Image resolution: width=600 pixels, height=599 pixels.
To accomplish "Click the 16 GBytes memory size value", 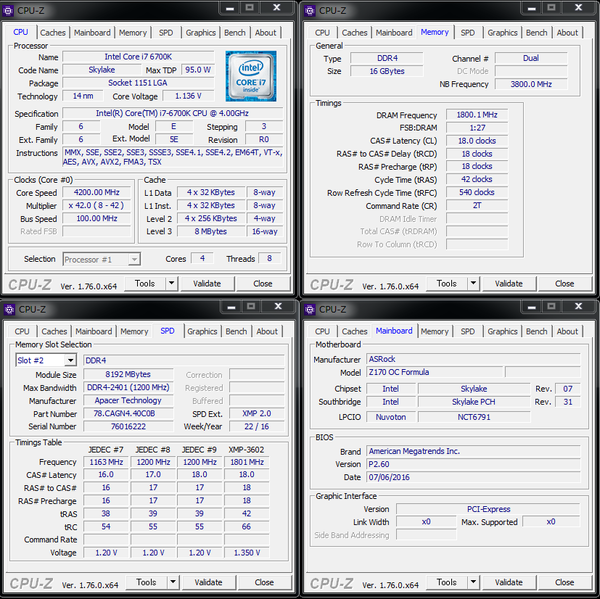I will [387, 71].
